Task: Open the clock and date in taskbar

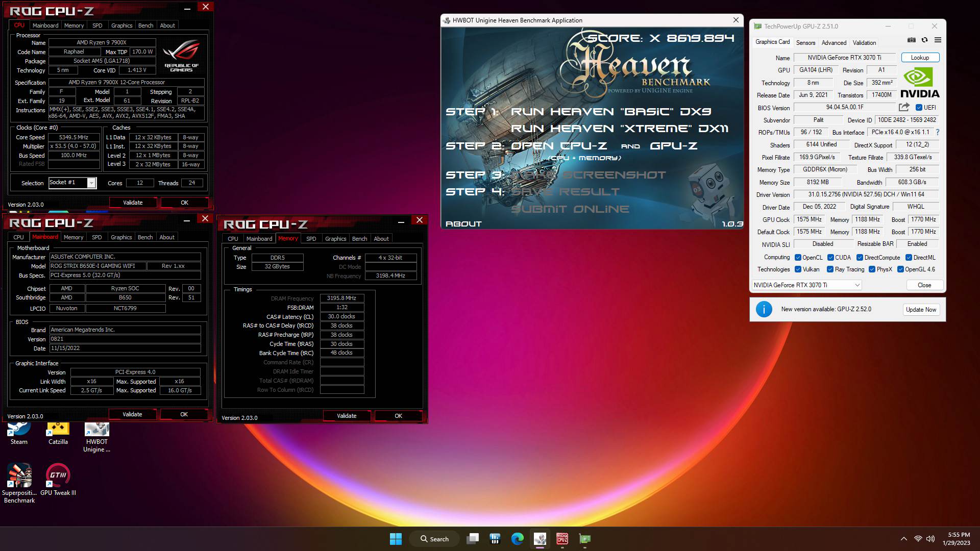Action: point(957,539)
